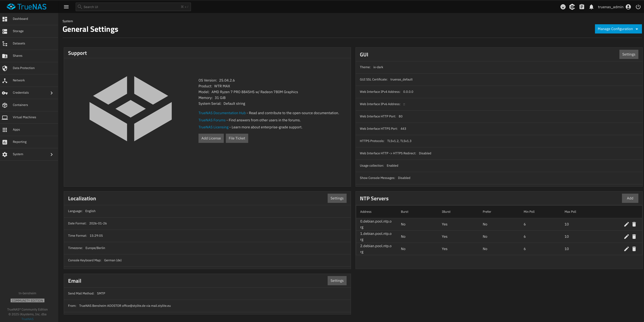The height and width of the screenshot is (322, 644).
Task: Select Datasets in the sidebar
Action: 19,43
